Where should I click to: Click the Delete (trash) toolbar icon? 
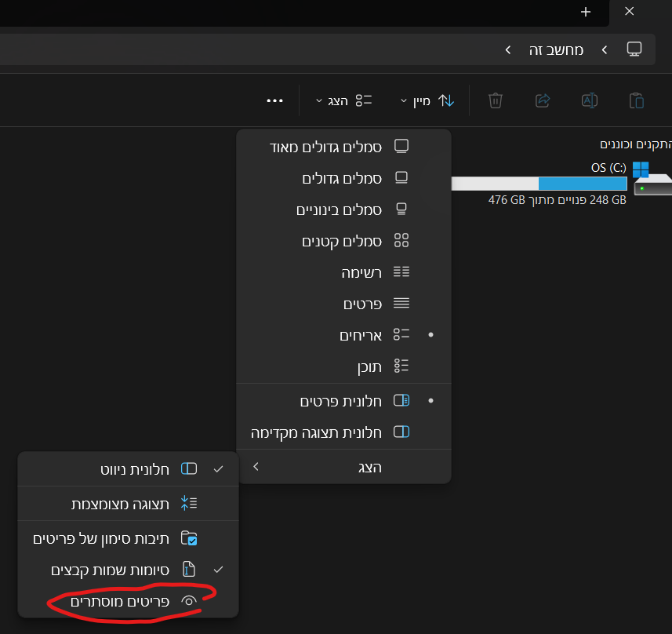point(495,100)
